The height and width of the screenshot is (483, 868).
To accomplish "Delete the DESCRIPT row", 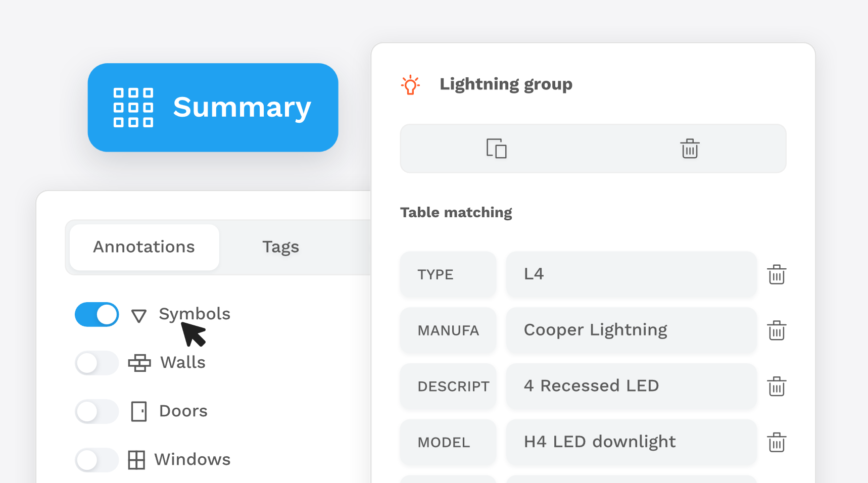I will (x=776, y=387).
